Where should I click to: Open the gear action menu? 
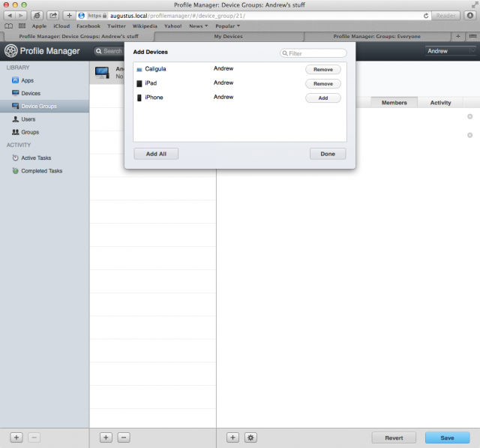click(250, 437)
